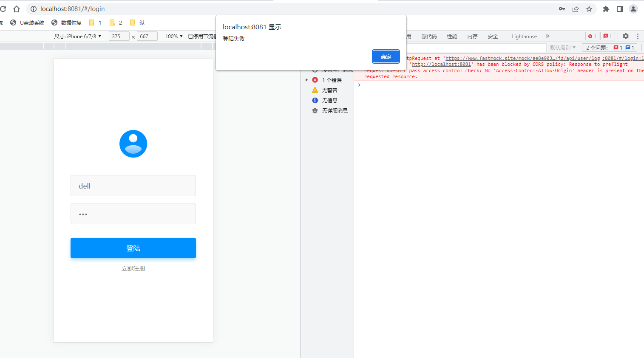Open the red error count badge in DevTools
Screen dimensions: 644x358
coord(592,37)
